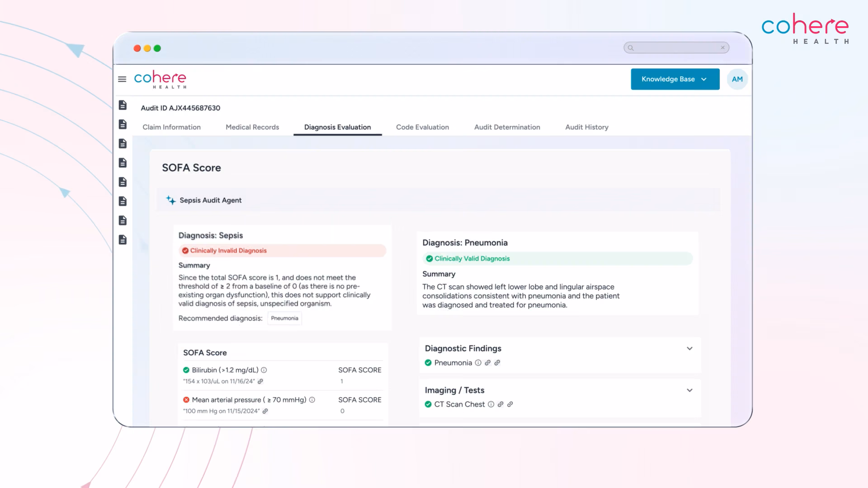Clear the browser search field with the X
This screenshot has height=488, width=868.
tap(722, 47)
